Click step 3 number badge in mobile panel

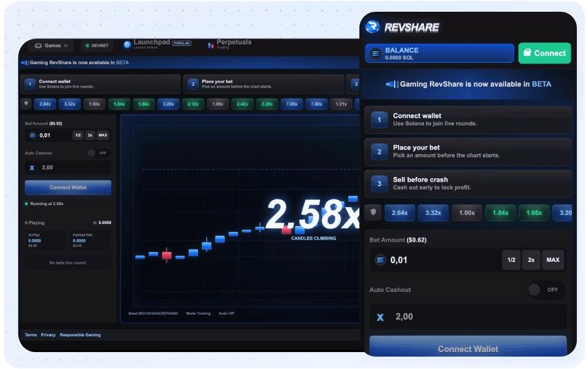(379, 184)
